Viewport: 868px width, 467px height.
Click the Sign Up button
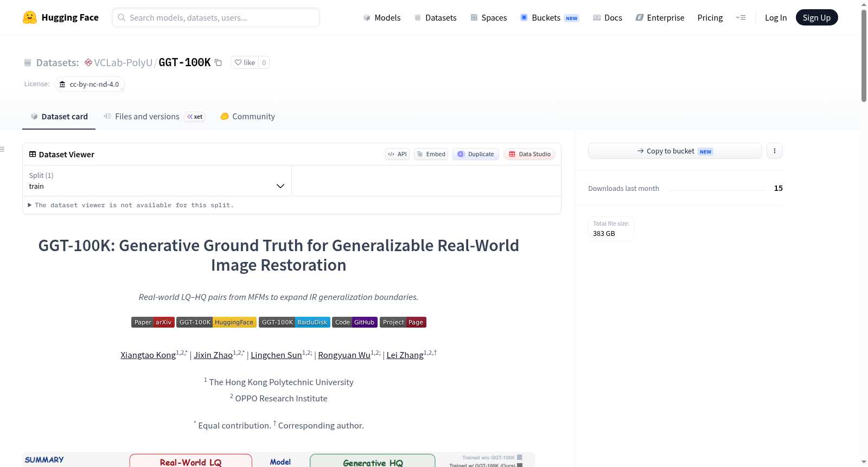point(816,17)
